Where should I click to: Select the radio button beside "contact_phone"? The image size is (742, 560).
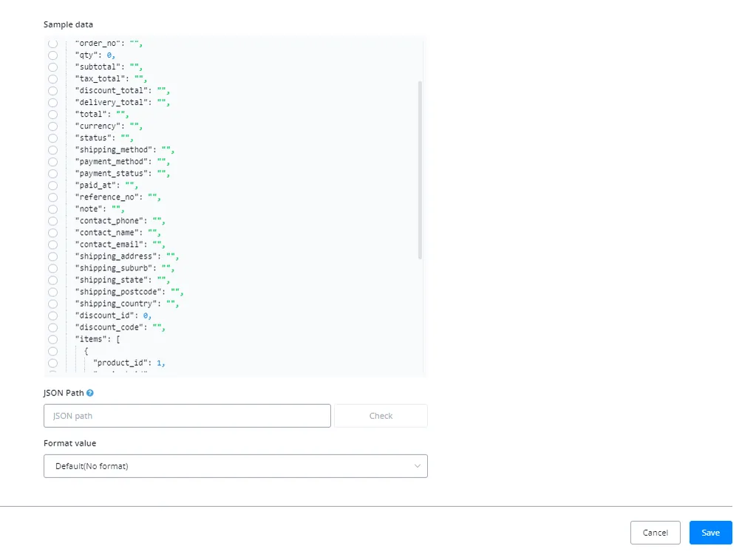(x=52, y=221)
